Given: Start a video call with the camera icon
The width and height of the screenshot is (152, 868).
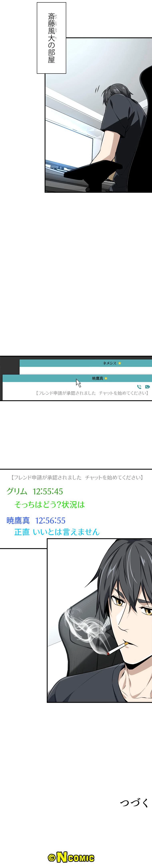Looking at the screenshot, I should pyautogui.click(x=147, y=387).
